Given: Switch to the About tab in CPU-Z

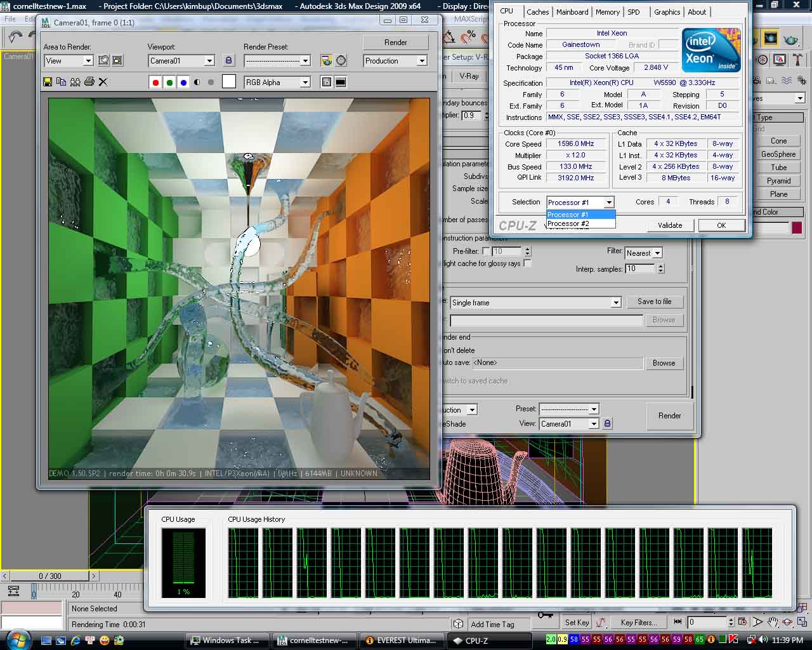Looking at the screenshot, I should point(697,12).
